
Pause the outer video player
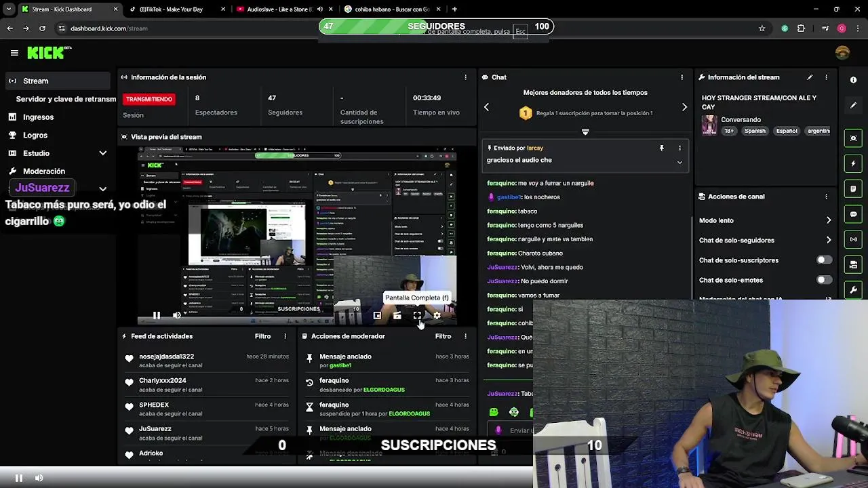coord(19,478)
